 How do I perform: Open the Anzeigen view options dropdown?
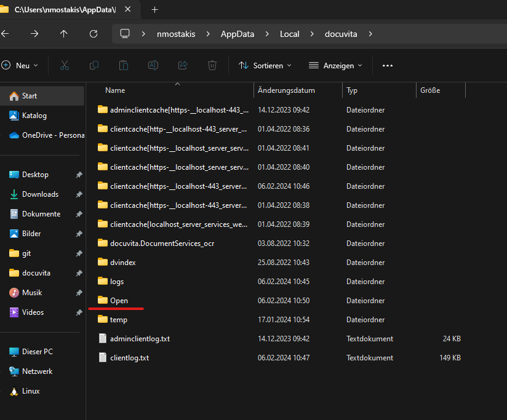click(335, 65)
